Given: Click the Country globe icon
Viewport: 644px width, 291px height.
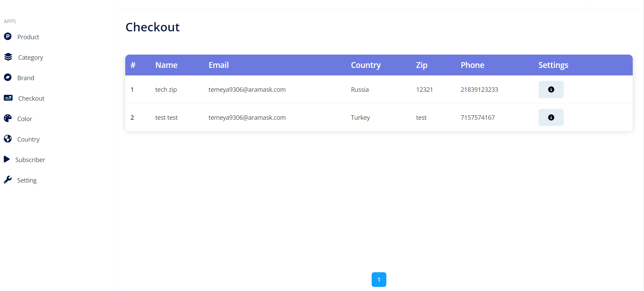Looking at the screenshot, I should [8, 139].
